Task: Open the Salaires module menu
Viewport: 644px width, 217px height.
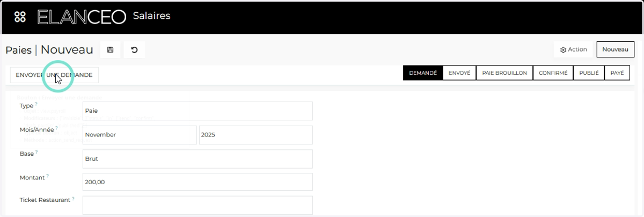Action: (151, 16)
